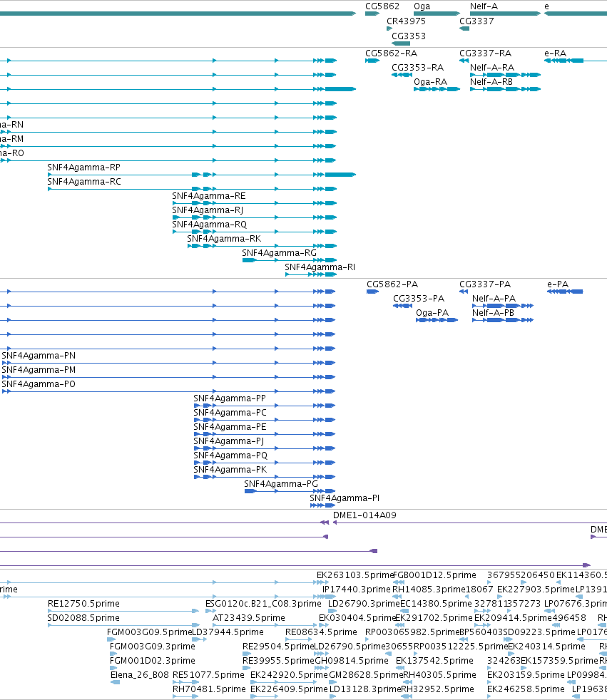Viewport: 607px width, 700px height.
Task: Select EST FGM001D02.3prime
Action: tap(153, 662)
